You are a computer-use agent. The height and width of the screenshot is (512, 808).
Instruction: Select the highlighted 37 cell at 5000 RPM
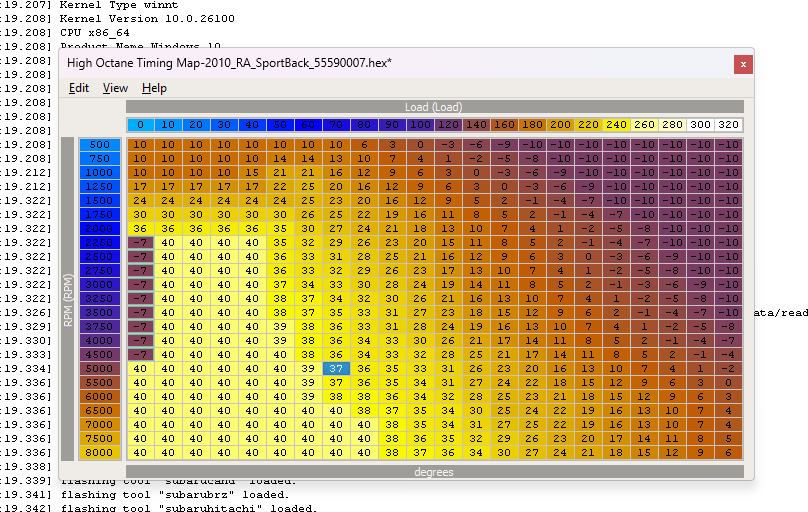[336, 368]
